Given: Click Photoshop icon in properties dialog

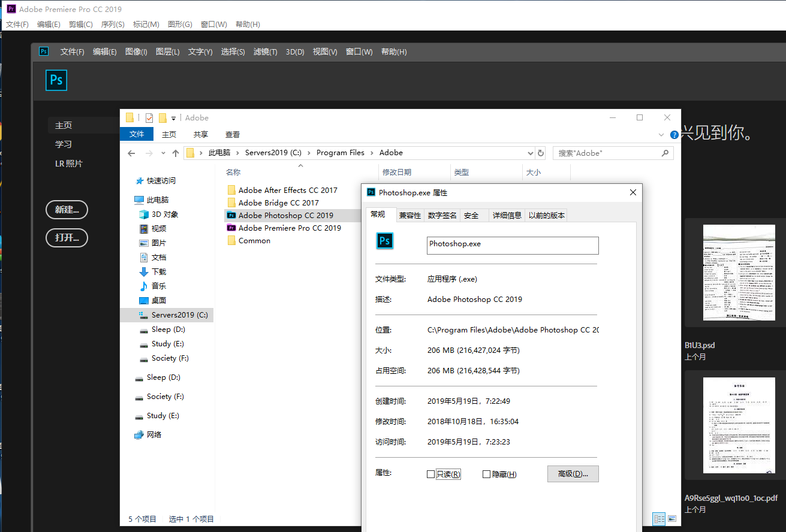Looking at the screenshot, I should pyautogui.click(x=385, y=241).
